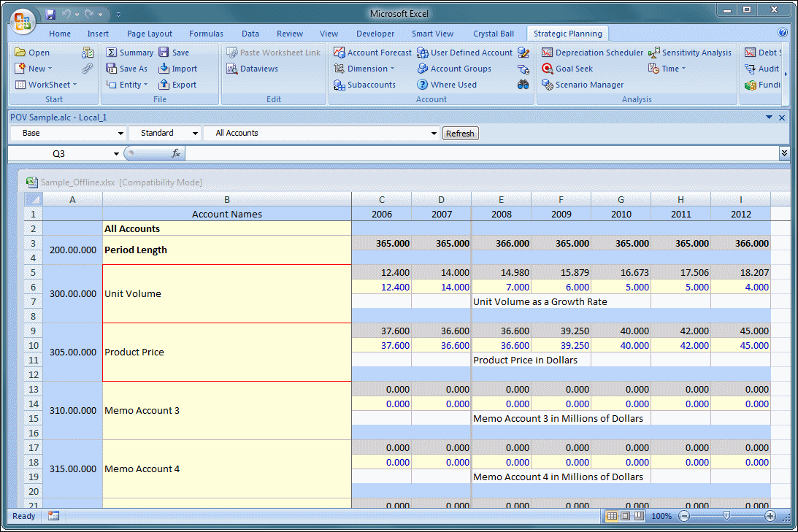Viewport: 798px width, 532px height.
Task: Click the zoom slider handle
Action: click(x=726, y=516)
